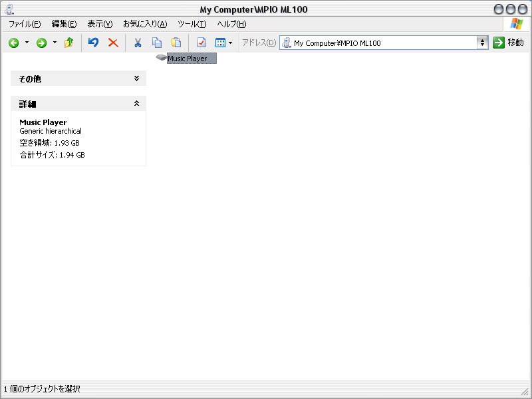
Task: Click the Copy icon in toolbar
Action: click(x=157, y=43)
